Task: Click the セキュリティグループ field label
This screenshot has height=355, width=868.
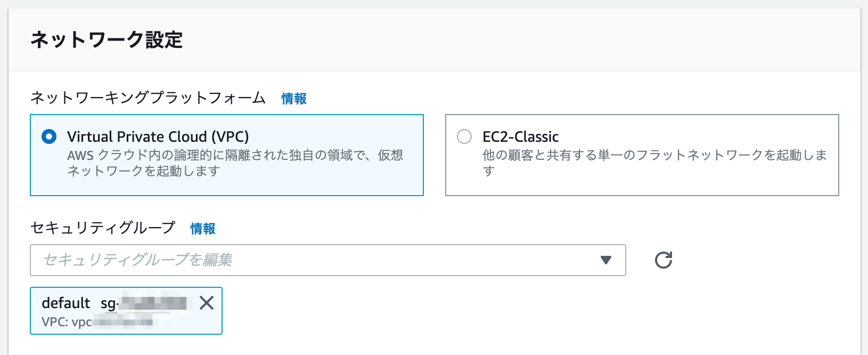Action: [x=103, y=228]
